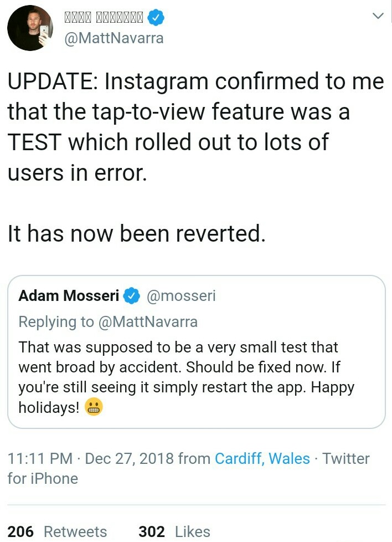Click the blue verified badge beside author name

pyautogui.click(x=156, y=18)
